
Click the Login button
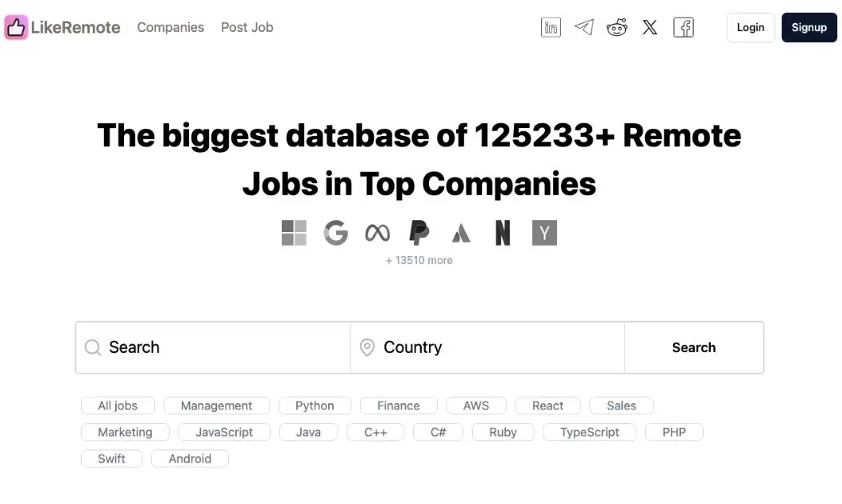750,26
